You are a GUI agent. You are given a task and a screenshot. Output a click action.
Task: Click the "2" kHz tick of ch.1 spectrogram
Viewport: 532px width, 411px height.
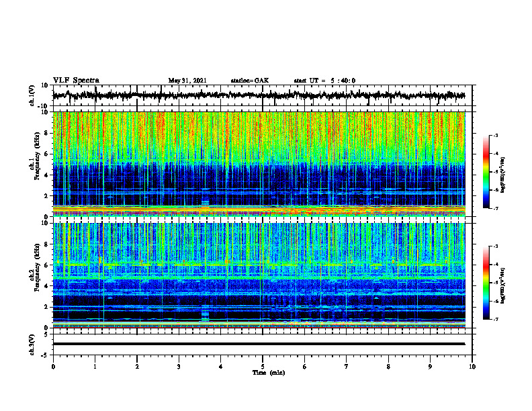(46, 196)
